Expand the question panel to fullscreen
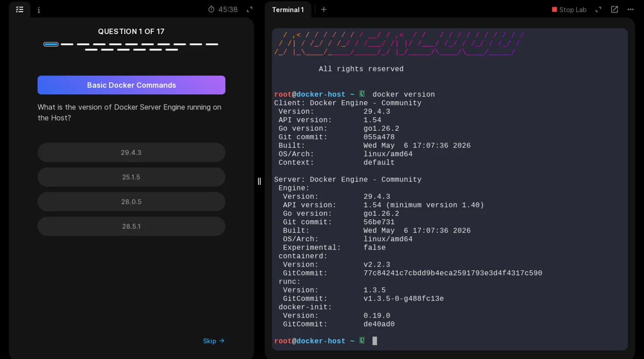The height and width of the screenshot is (359, 644). click(249, 9)
